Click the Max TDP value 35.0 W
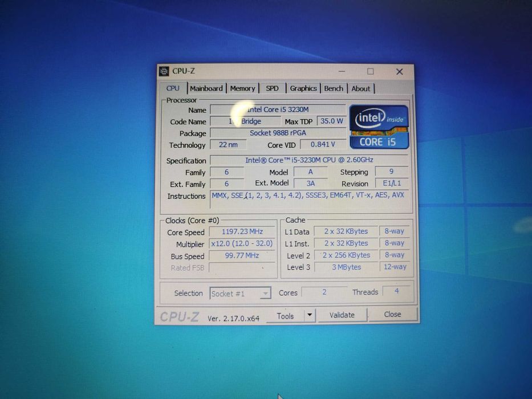The width and height of the screenshot is (532, 399). (x=331, y=121)
